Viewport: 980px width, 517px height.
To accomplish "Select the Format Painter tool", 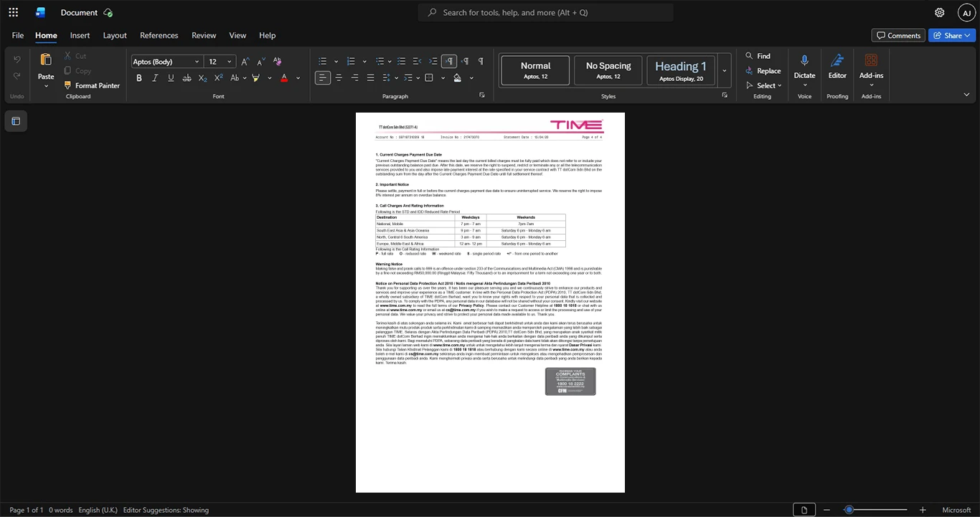I will click(x=91, y=85).
